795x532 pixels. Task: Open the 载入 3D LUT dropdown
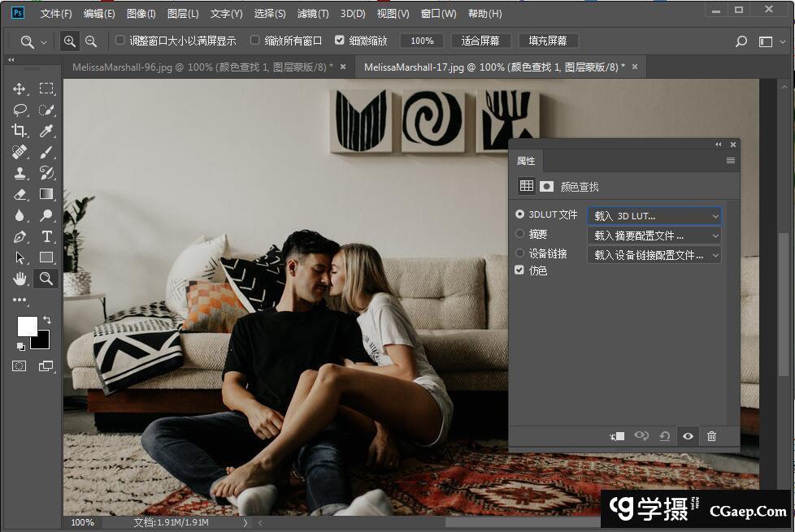[654, 216]
